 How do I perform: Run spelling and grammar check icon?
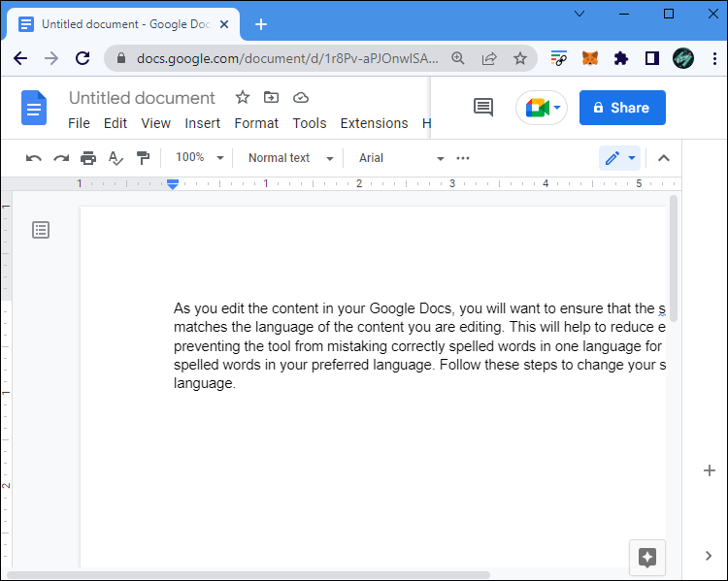[x=116, y=158]
